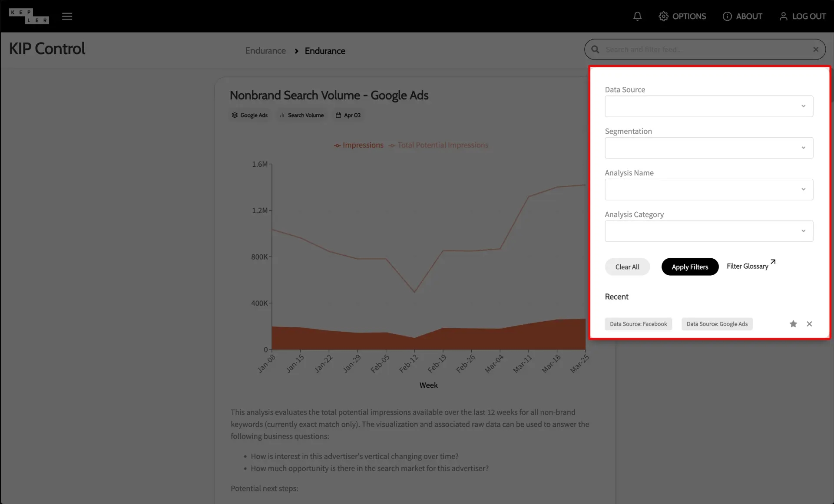Click Apply Filters button

[690, 267]
